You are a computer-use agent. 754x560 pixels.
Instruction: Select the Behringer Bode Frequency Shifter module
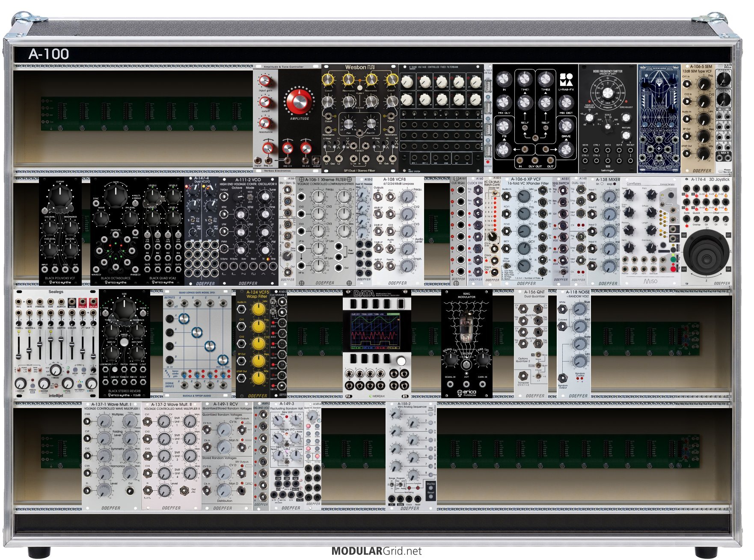(608, 119)
